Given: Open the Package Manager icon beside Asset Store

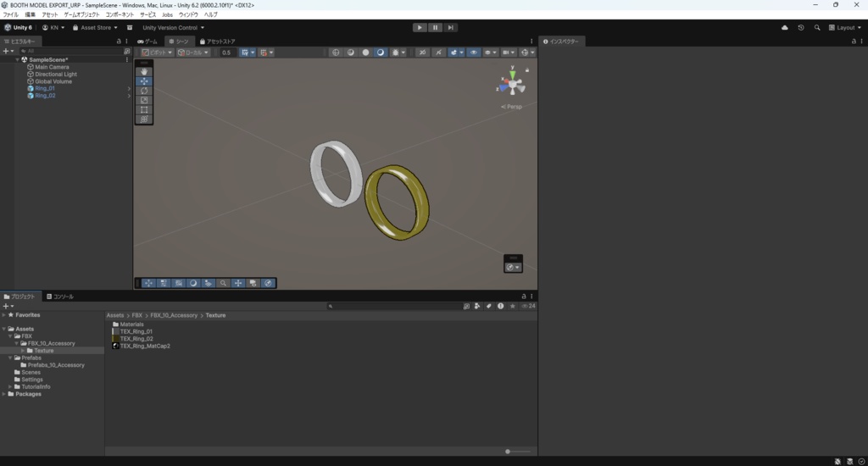Looking at the screenshot, I should pos(130,28).
